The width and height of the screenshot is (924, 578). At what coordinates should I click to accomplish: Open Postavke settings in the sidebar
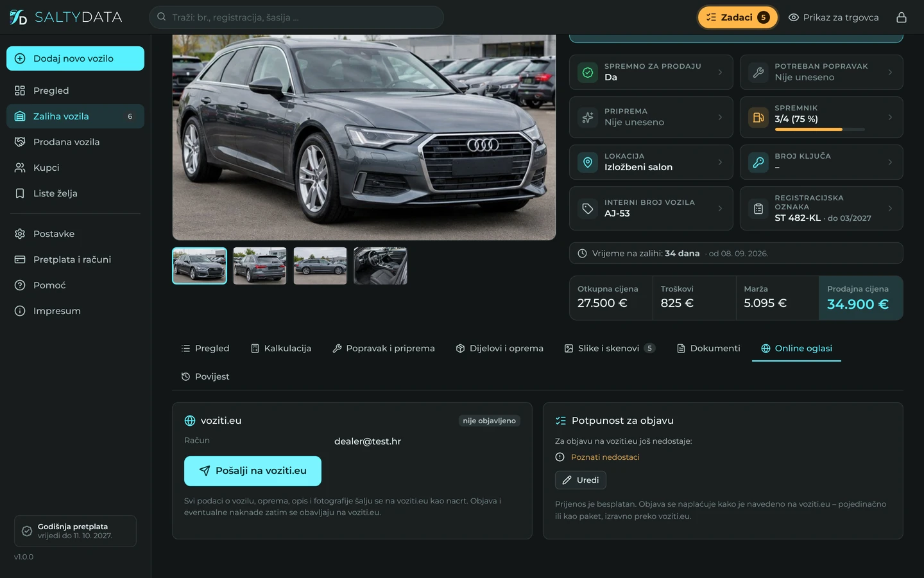point(75,234)
